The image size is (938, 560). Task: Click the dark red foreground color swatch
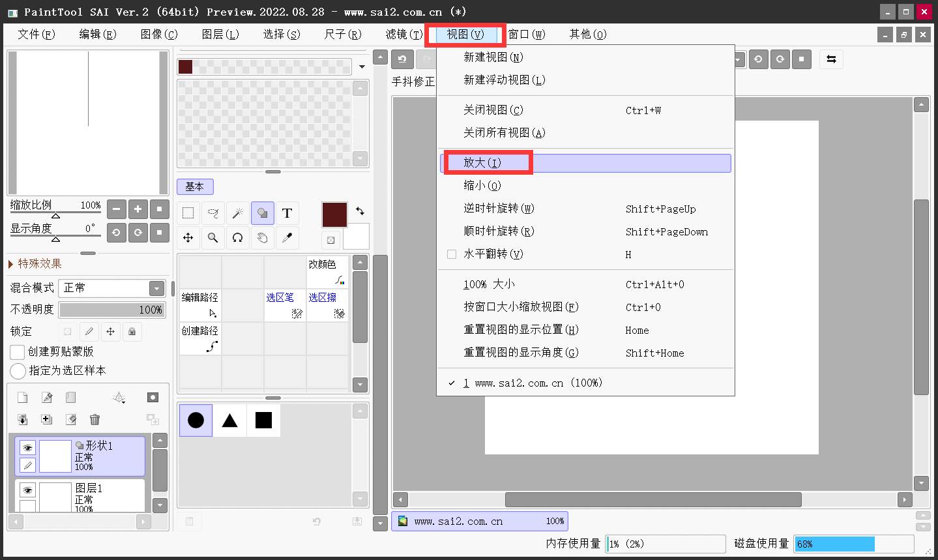[334, 214]
